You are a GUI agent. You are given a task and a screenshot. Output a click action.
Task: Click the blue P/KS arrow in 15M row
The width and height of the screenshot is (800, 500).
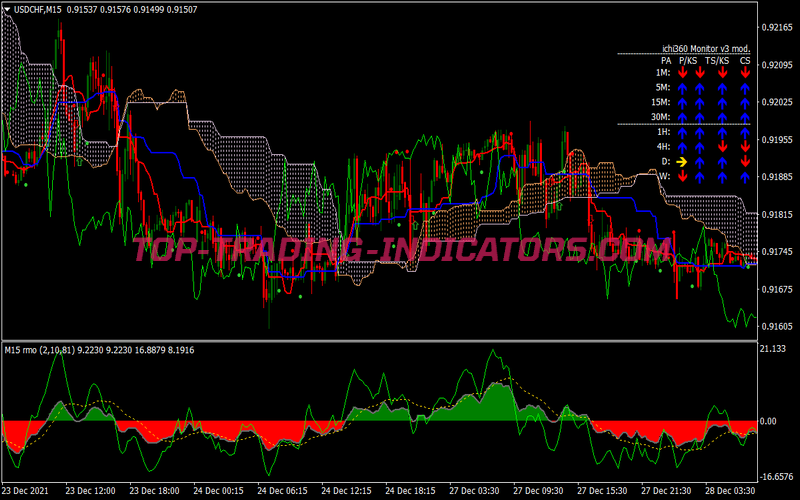(x=699, y=103)
